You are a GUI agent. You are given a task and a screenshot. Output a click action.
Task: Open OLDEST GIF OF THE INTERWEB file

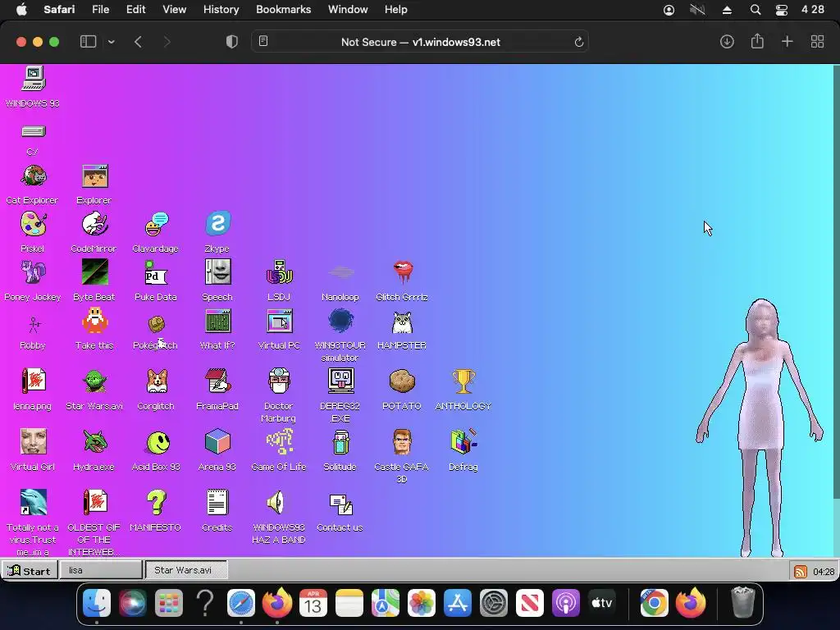pyautogui.click(x=95, y=503)
